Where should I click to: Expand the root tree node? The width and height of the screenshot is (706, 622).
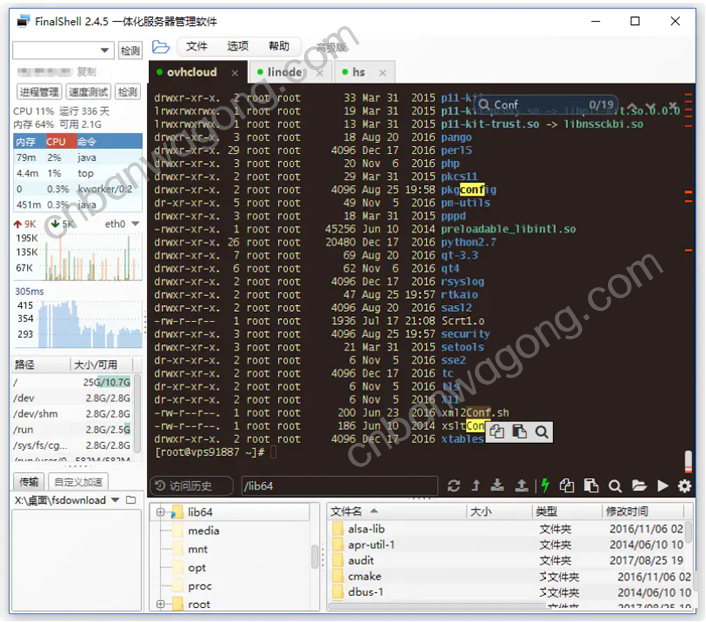160,604
